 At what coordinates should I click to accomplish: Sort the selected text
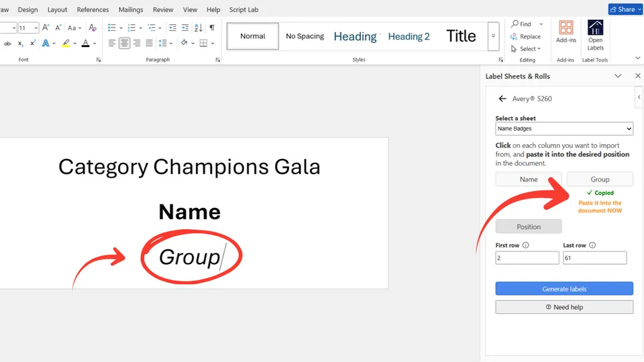[x=199, y=27]
